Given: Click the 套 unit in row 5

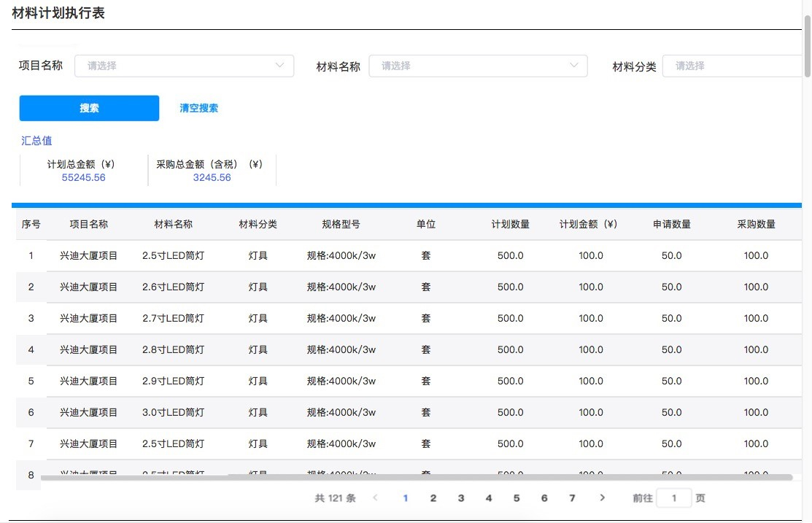Looking at the screenshot, I should [425, 381].
